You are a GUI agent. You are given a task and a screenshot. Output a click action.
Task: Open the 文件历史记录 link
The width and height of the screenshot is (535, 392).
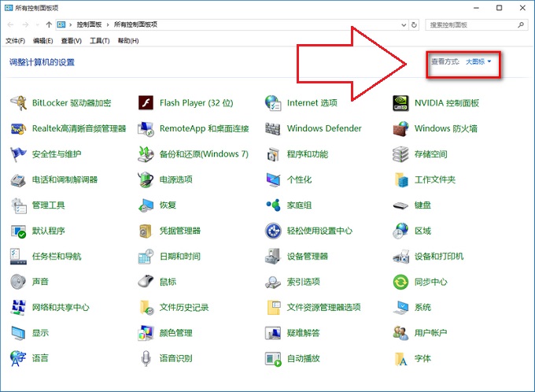[x=184, y=307]
